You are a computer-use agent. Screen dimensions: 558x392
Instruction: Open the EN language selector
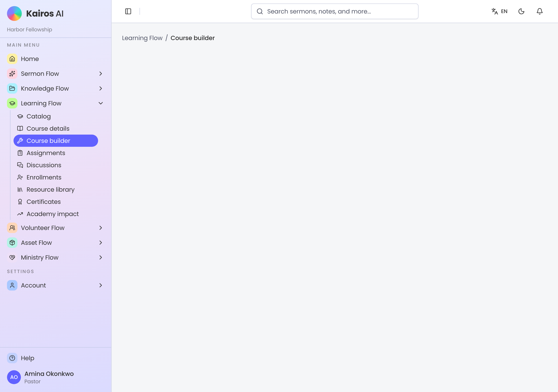(x=499, y=11)
